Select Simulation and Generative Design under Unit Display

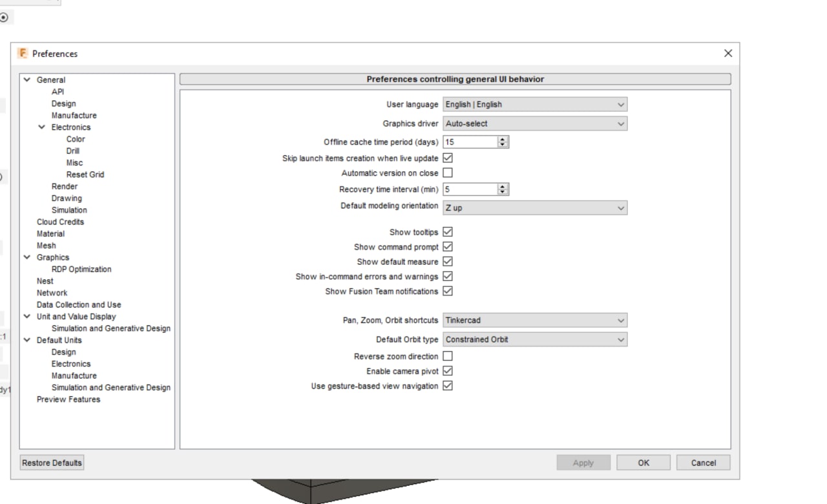coord(111,328)
